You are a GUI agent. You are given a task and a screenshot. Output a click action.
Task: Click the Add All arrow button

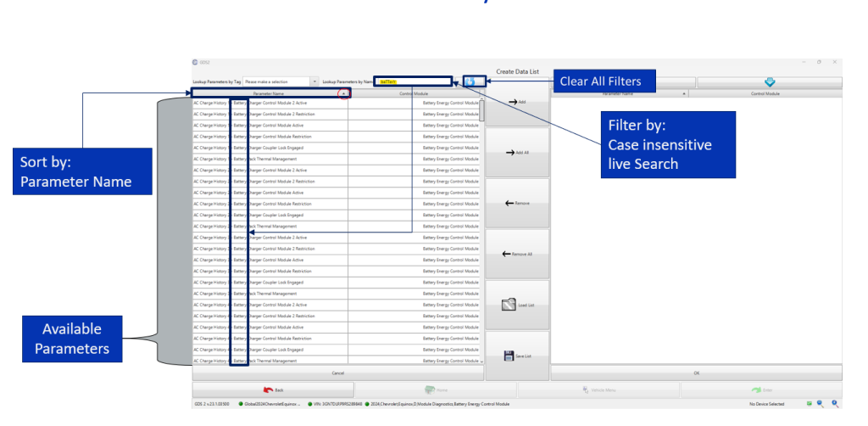click(517, 153)
